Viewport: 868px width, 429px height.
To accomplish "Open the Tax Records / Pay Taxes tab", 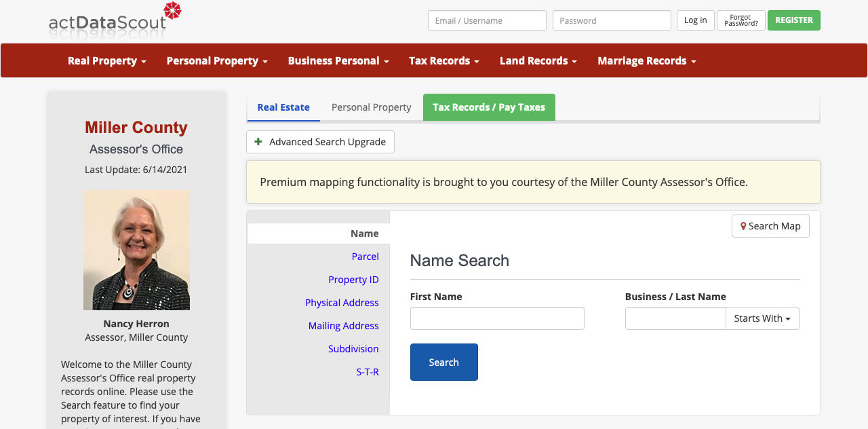I will click(x=489, y=107).
